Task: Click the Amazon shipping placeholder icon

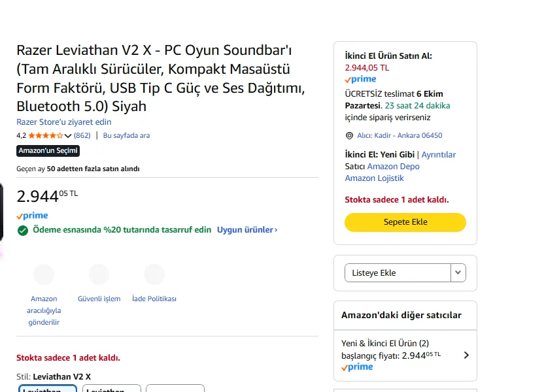Action: (44, 274)
